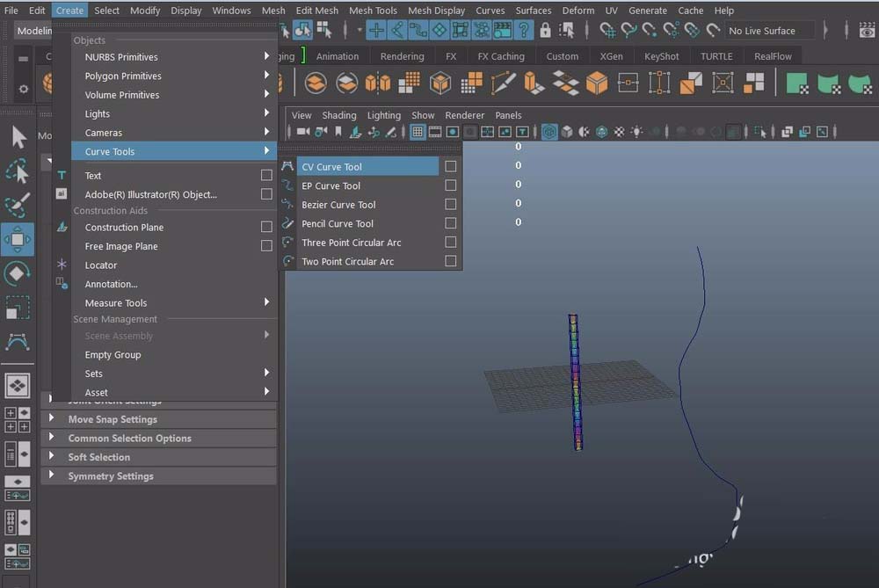Open Pencil Curve Tool options box
This screenshot has width=879, height=588.
(450, 223)
